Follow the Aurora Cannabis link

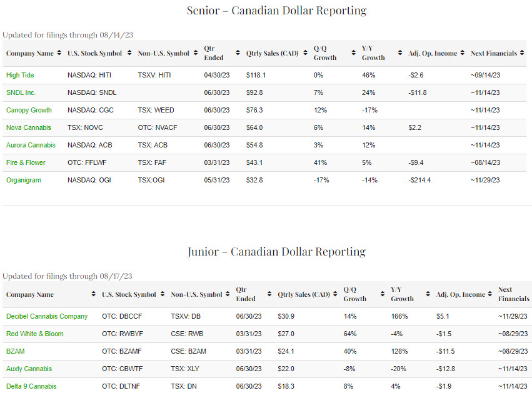[31, 145]
